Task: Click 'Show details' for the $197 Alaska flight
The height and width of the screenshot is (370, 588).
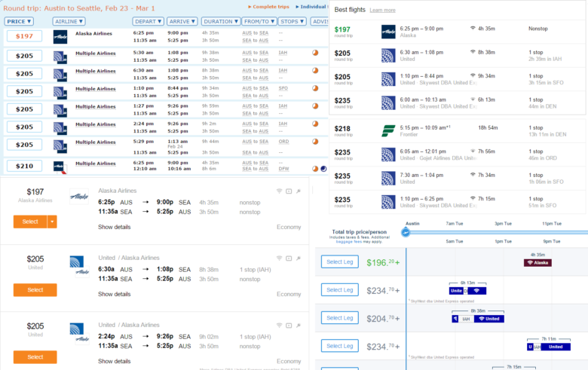Action: [x=114, y=227]
